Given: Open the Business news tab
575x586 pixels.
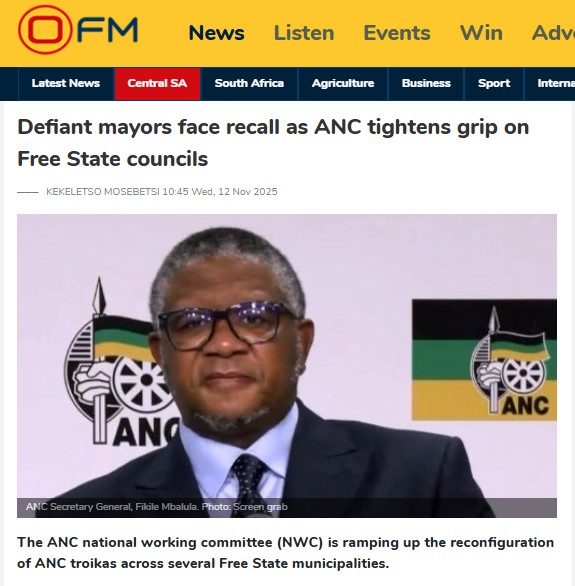Looking at the screenshot, I should (426, 83).
